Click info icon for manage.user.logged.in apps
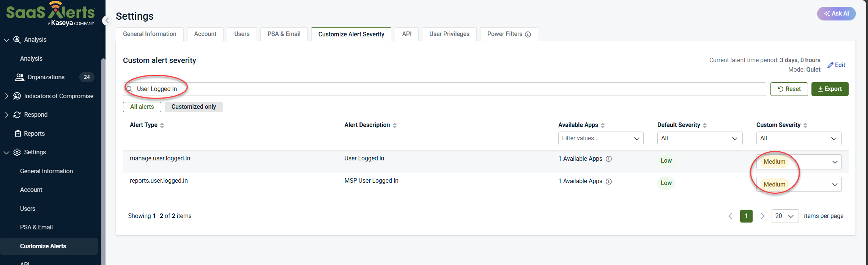Viewport: 868px width, 265px height. (609, 159)
